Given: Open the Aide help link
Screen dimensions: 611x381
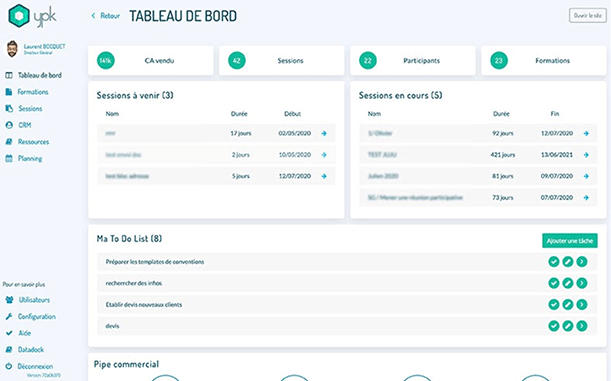Looking at the screenshot, I should click(25, 333).
